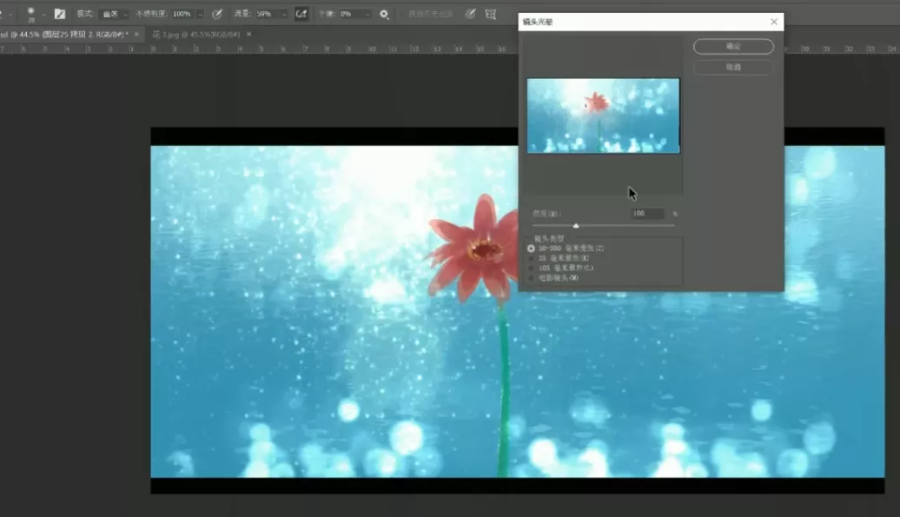Click the symmetry paint butterfly icon
Screen dimensions: 900x517
[x=490, y=14]
